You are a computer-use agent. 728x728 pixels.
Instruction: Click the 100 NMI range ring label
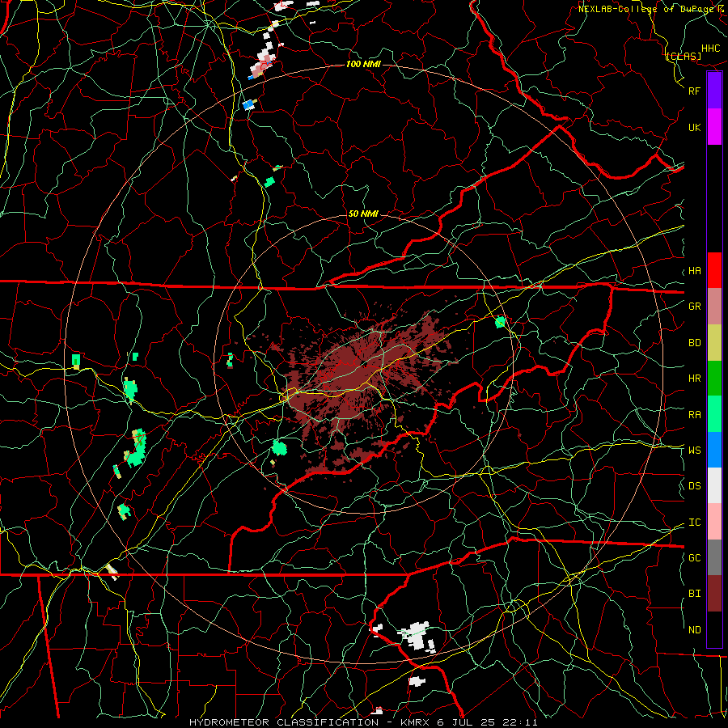363,64
